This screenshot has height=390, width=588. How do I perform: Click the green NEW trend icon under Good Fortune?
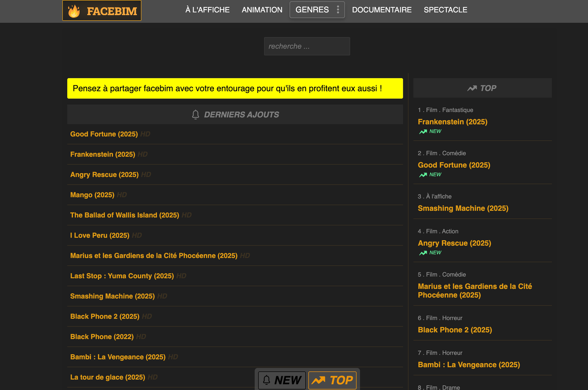tap(423, 175)
